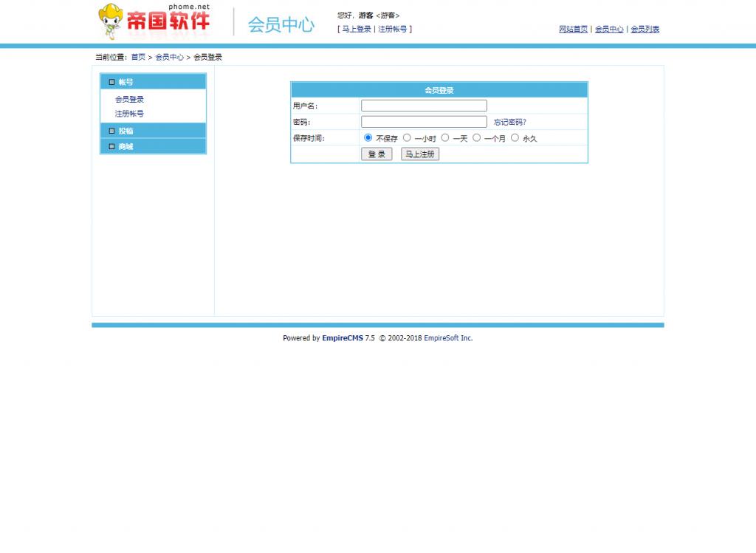
Task: Select the 永久 save-time option
Action: [515, 138]
